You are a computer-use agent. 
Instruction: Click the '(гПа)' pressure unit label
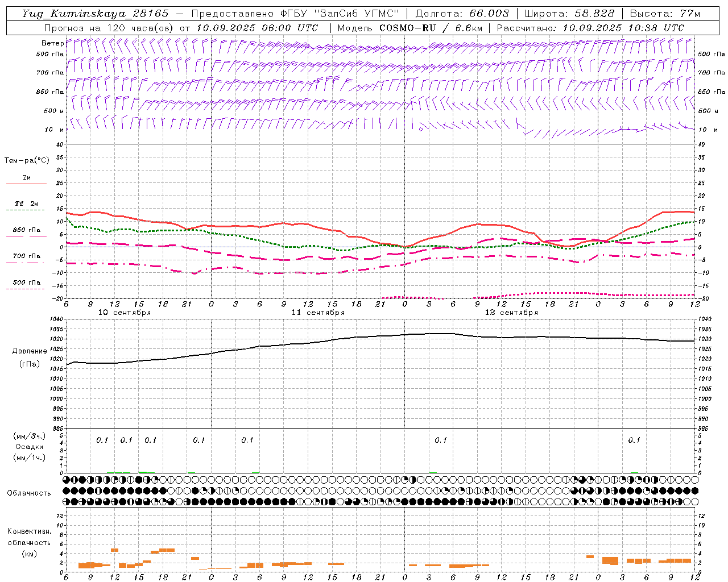[29, 364]
